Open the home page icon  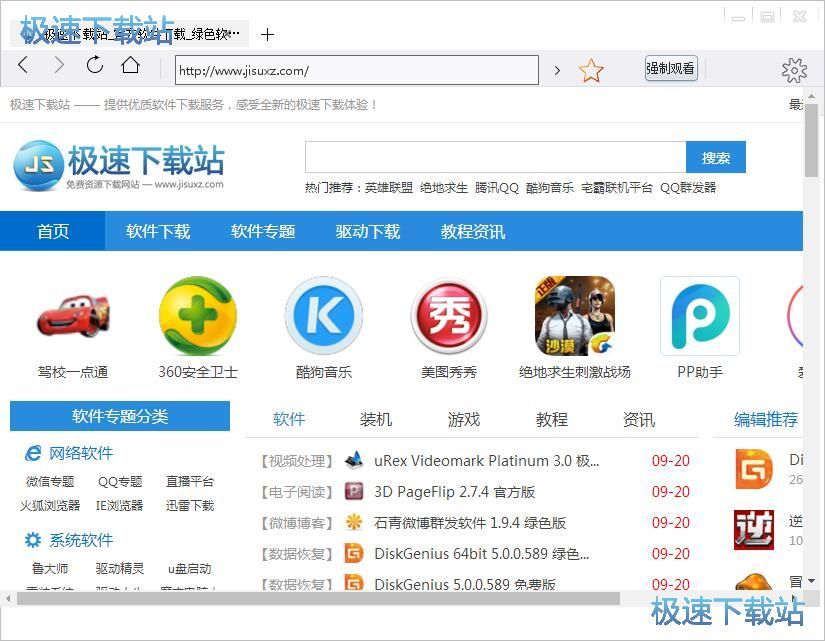[130, 65]
